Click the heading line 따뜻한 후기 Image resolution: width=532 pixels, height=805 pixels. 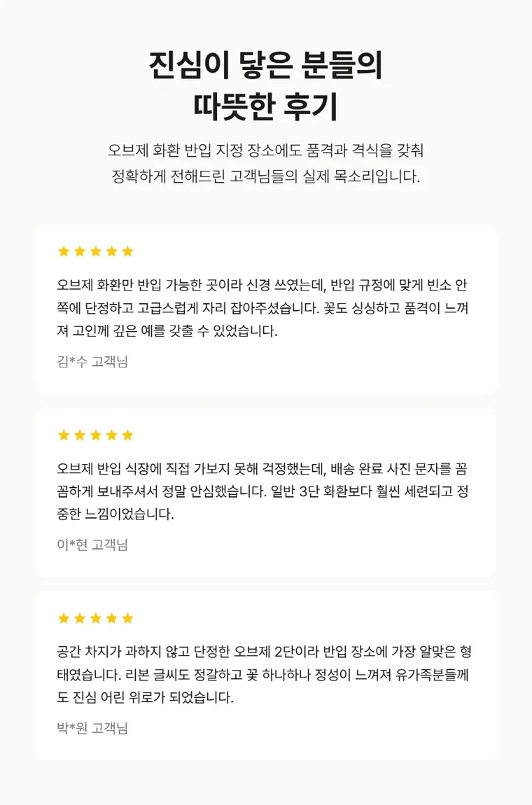tap(265, 106)
